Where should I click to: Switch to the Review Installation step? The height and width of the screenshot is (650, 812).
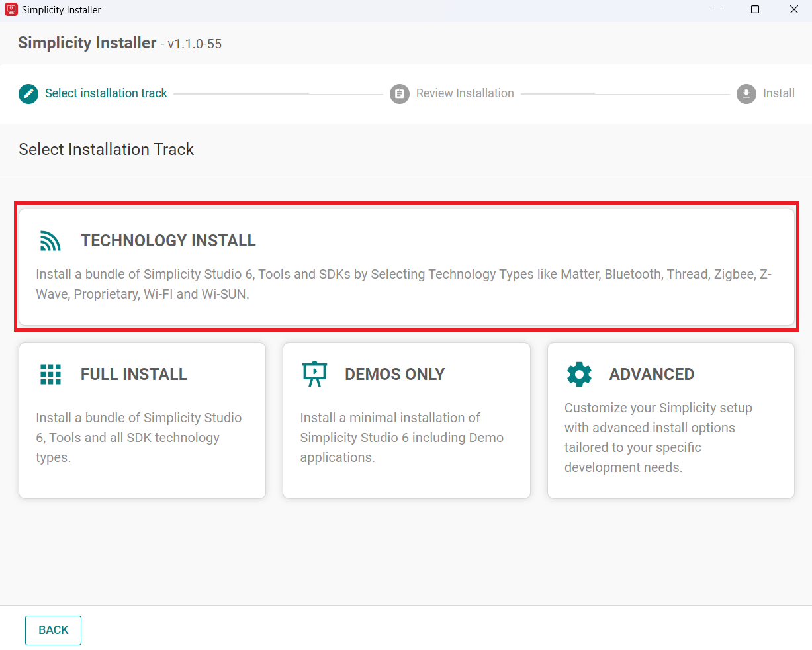[x=465, y=93]
